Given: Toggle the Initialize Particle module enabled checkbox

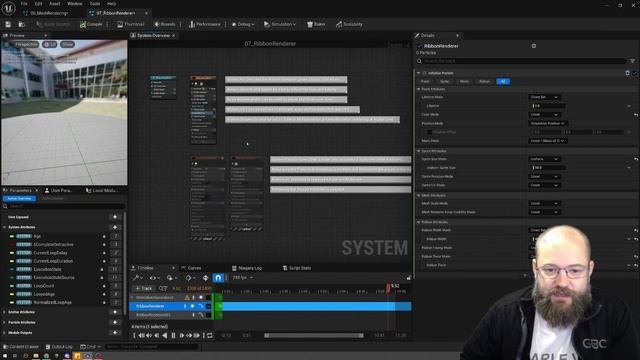Looking at the screenshot, I should click(635, 73).
